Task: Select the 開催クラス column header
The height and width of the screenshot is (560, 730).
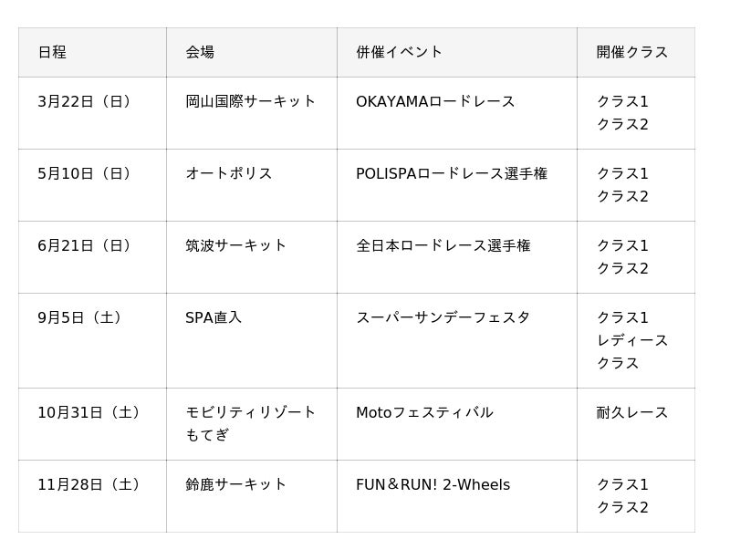Action: [x=632, y=52]
